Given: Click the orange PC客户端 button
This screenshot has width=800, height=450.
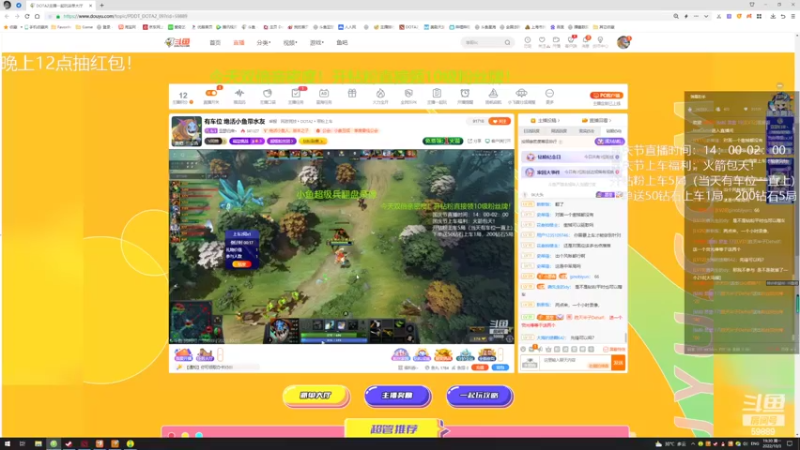Looking at the screenshot, I should (x=607, y=95).
